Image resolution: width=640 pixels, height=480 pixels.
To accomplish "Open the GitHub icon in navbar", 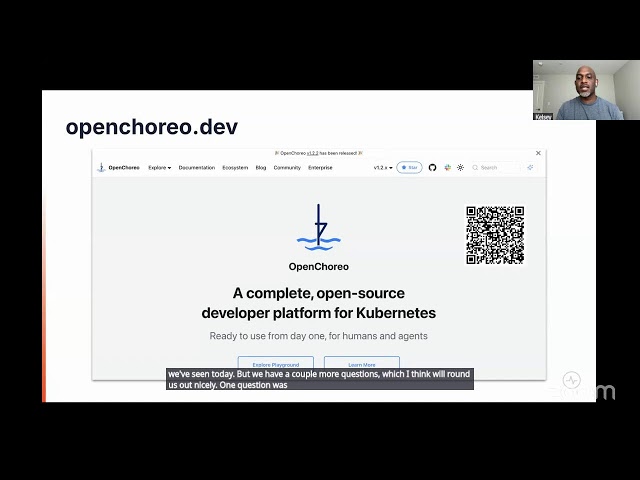I will pos(432,167).
